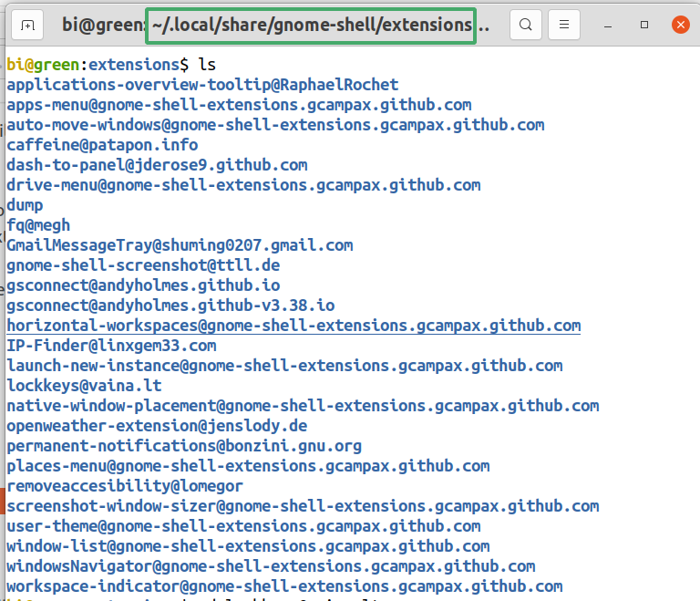Click the window title showing the extensions path
The image size is (700, 601).
(x=311, y=26)
